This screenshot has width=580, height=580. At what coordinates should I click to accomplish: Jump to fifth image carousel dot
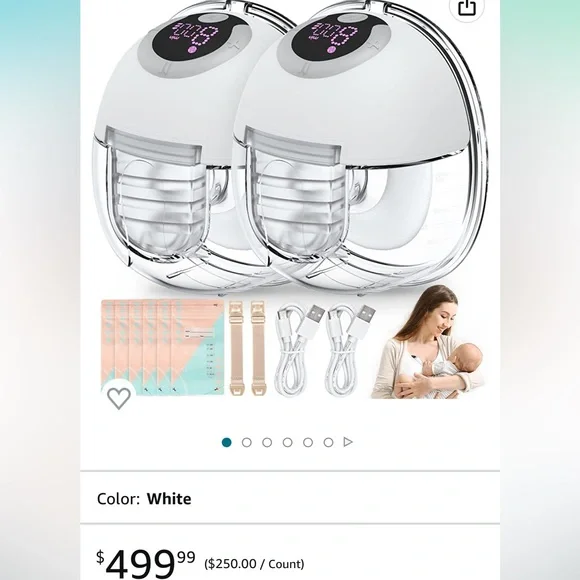[x=308, y=442]
